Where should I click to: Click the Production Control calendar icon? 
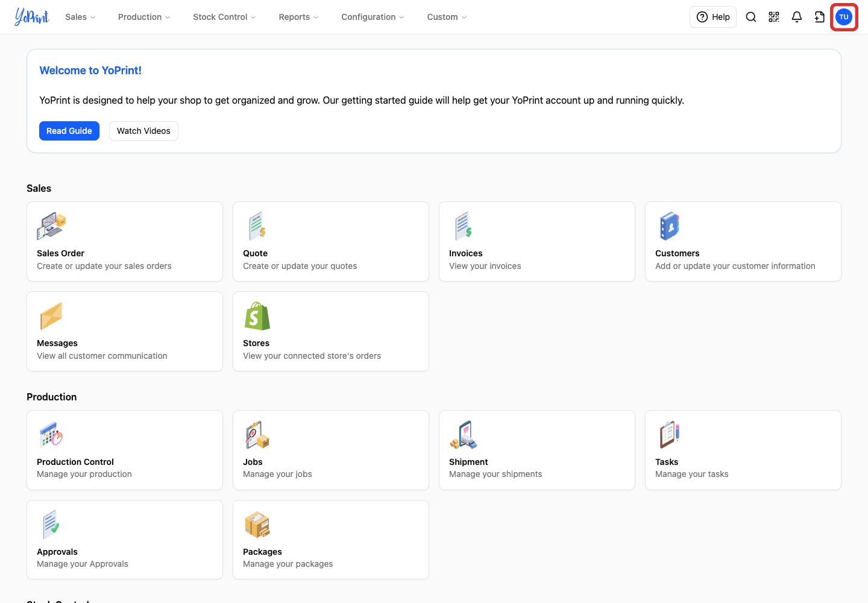point(51,435)
